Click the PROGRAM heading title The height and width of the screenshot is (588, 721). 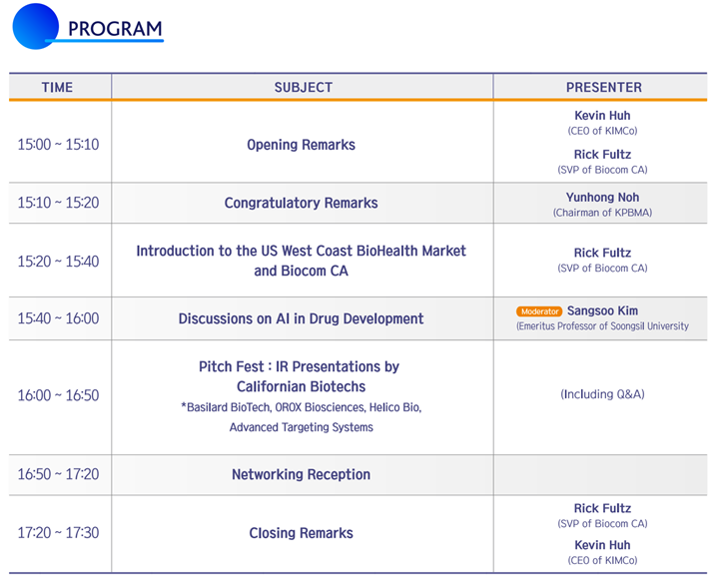pyautogui.click(x=115, y=29)
